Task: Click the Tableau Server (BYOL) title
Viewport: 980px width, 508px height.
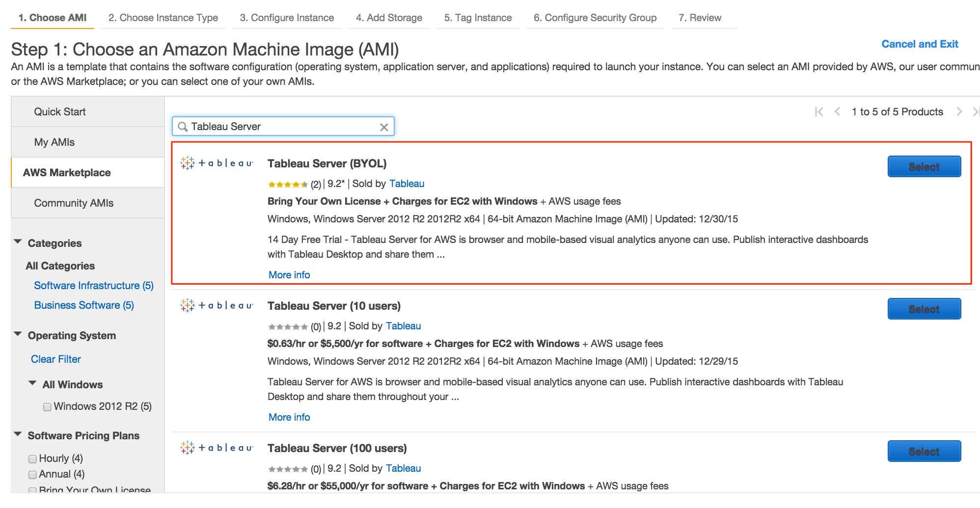Action: [x=327, y=163]
